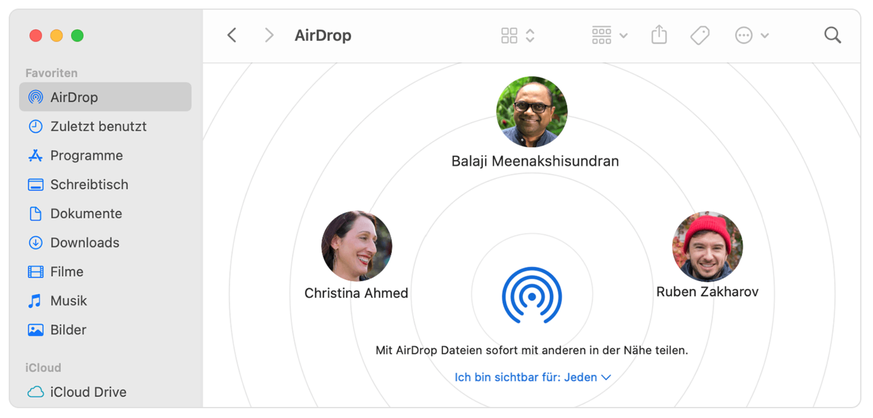Open Downloads in sidebar
Image resolution: width=873 pixels, height=418 pixels.
coord(105,243)
